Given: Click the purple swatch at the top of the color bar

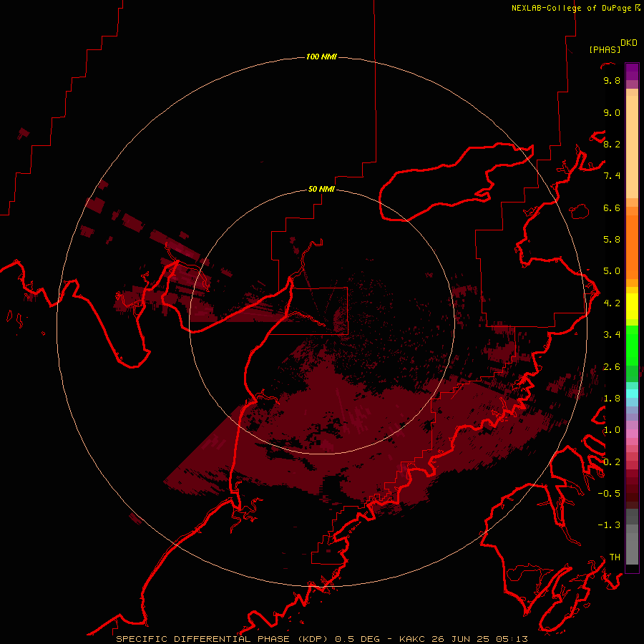Looking at the screenshot, I should (x=632, y=72).
